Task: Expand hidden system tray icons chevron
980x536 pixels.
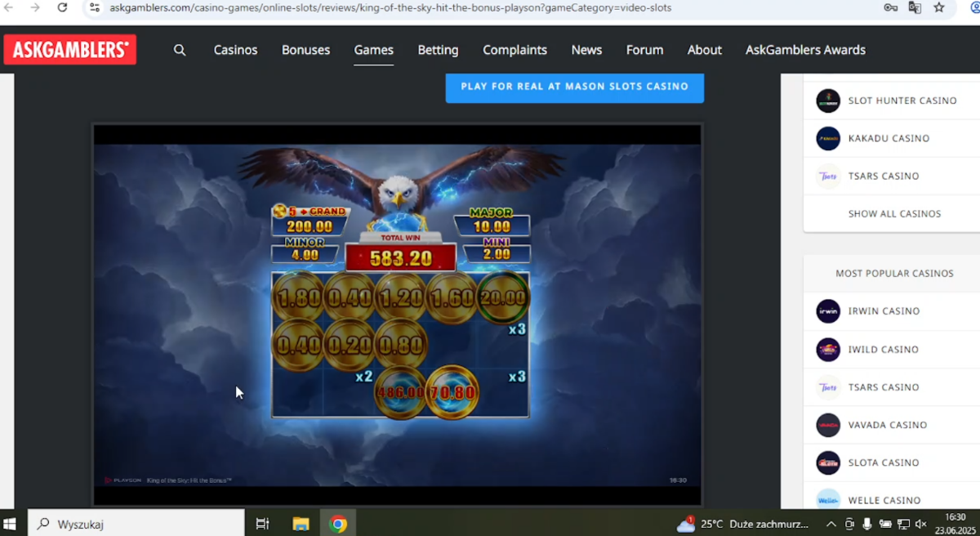Action: tap(831, 524)
